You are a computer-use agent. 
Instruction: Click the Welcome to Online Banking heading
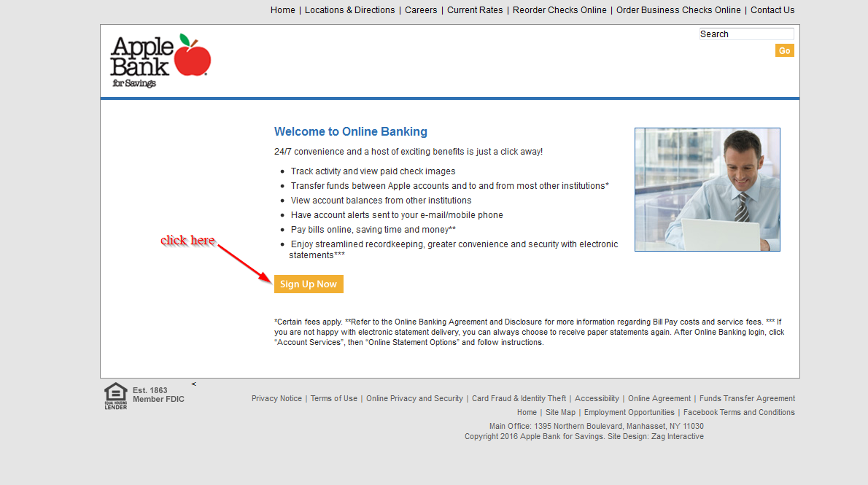350,131
